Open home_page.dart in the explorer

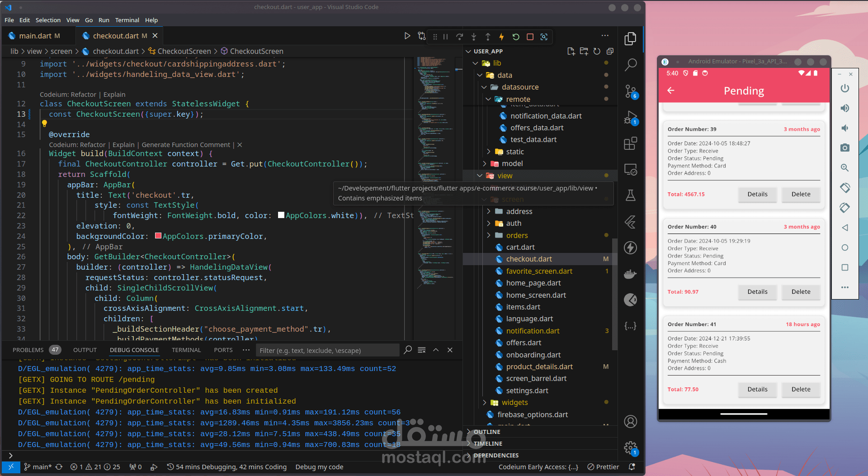pyautogui.click(x=533, y=283)
